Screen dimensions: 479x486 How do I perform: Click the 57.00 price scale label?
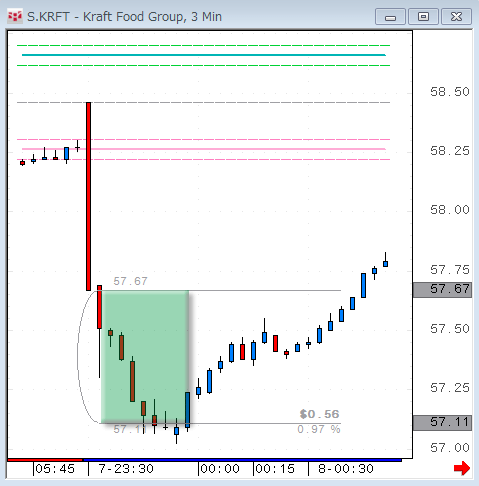pos(450,448)
